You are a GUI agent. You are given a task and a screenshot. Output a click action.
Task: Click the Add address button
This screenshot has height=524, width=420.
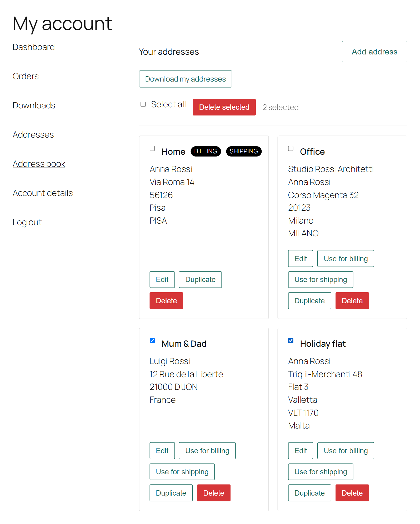(x=374, y=52)
